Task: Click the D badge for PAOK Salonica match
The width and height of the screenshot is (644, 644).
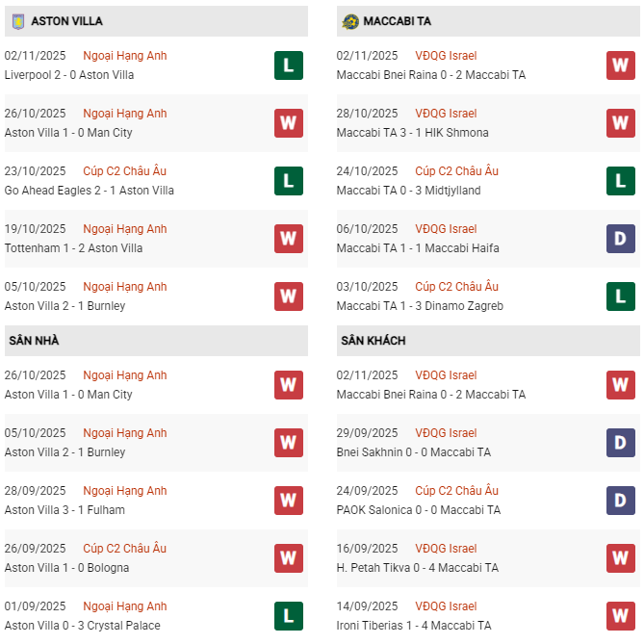Action: point(620,501)
